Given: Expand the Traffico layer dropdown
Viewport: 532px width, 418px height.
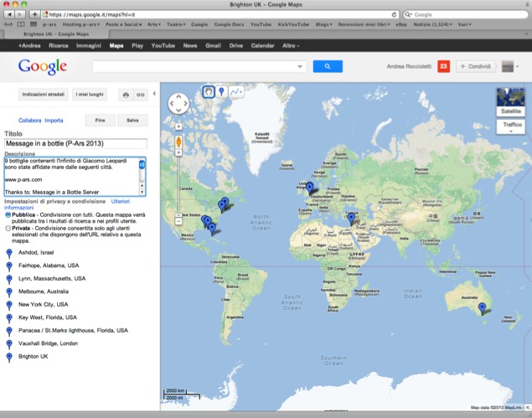Looking at the screenshot, I should (x=510, y=126).
